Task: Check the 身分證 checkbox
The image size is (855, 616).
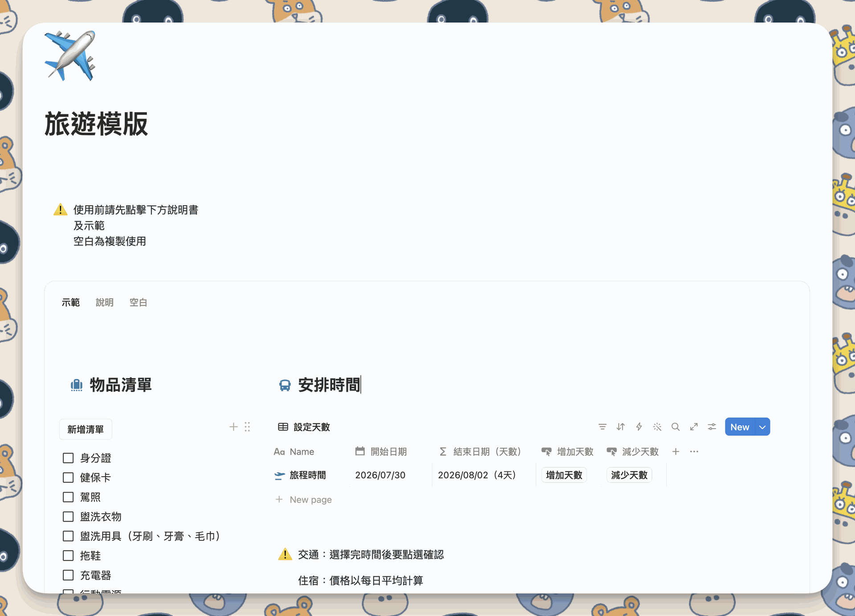Action: click(68, 458)
